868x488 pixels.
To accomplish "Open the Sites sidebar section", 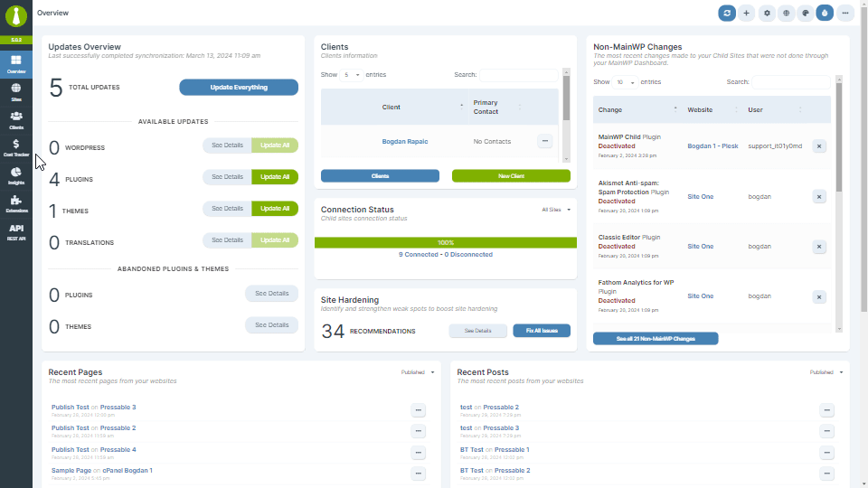I will (16, 92).
